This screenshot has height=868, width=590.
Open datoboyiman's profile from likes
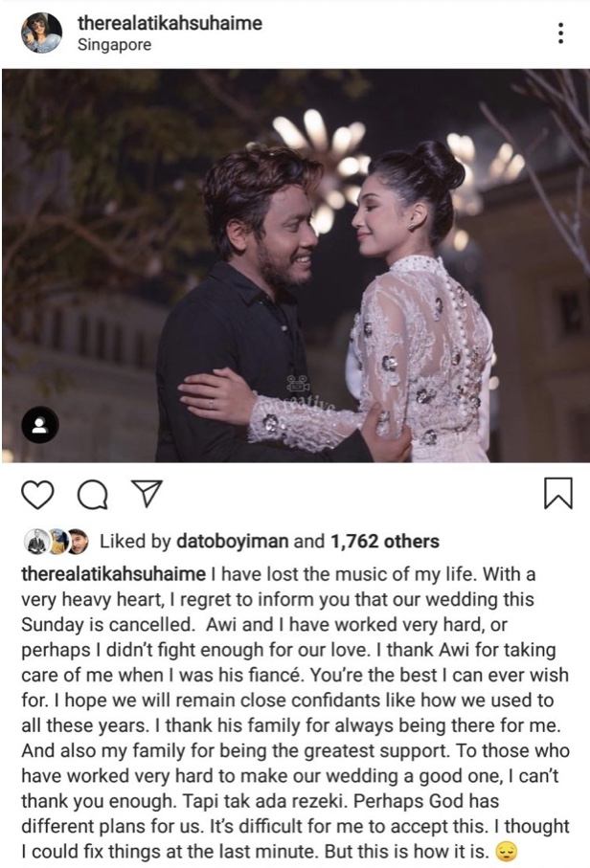pos(232,541)
